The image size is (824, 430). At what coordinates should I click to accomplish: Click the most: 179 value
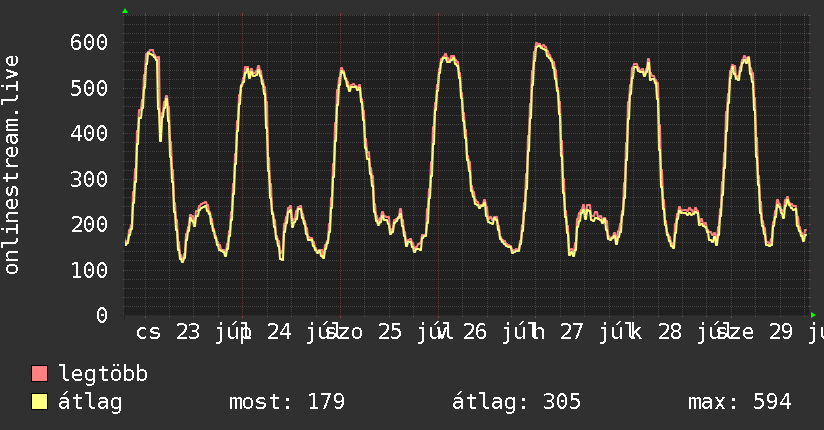pyautogui.click(x=287, y=402)
